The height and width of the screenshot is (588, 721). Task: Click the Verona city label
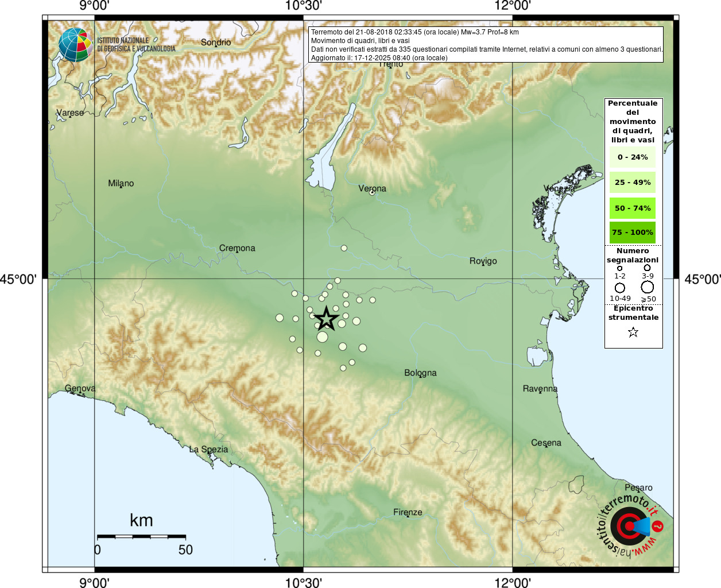coord(373,188)
